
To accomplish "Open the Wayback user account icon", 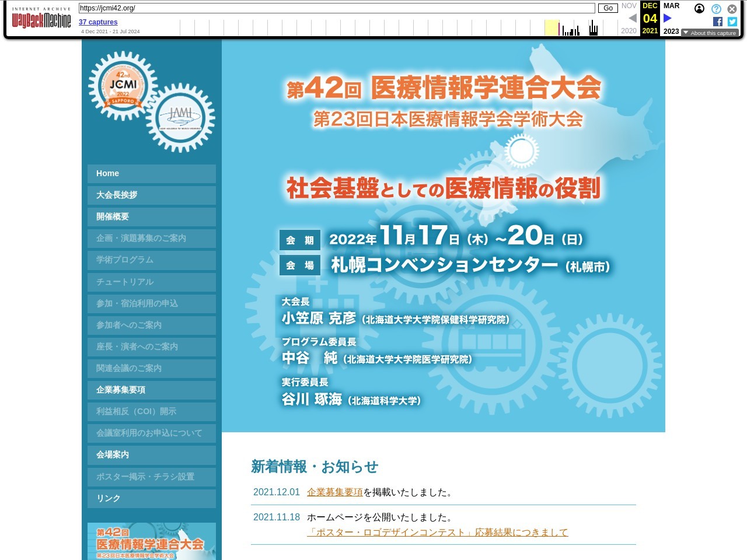I will (x=699, y=9).
